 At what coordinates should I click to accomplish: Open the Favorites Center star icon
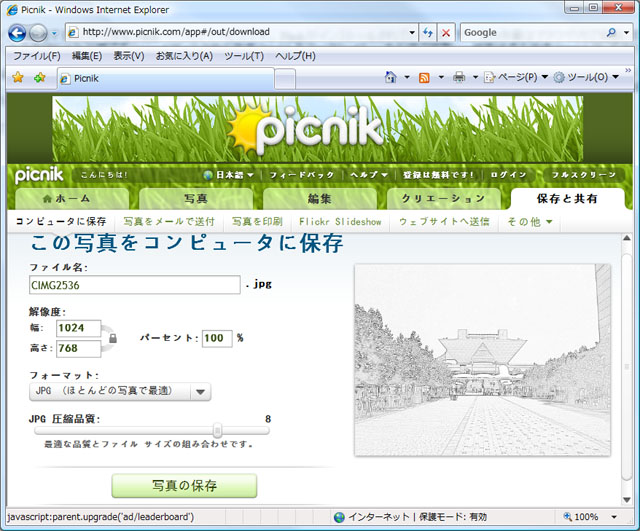point(18,77)
